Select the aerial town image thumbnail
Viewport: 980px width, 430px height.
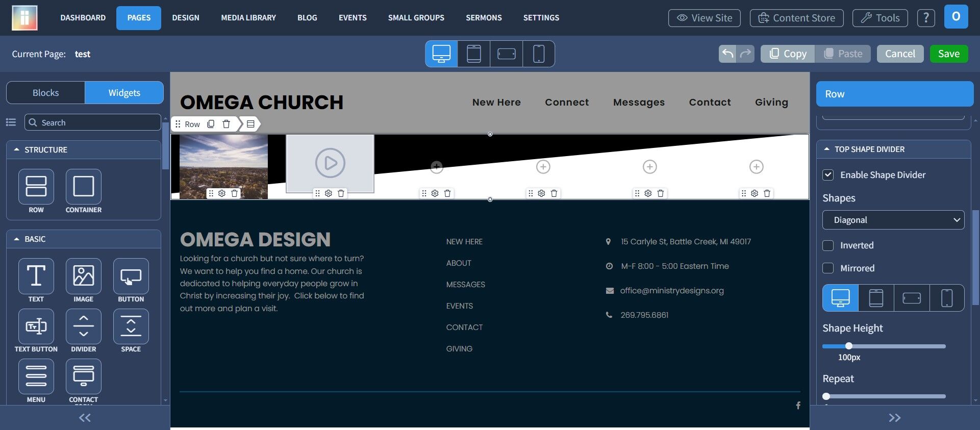223,166
